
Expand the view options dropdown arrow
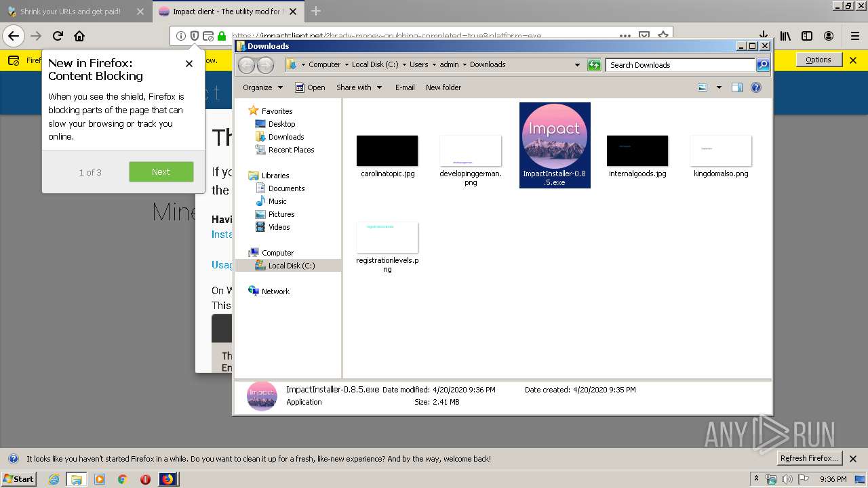(719, 87)
